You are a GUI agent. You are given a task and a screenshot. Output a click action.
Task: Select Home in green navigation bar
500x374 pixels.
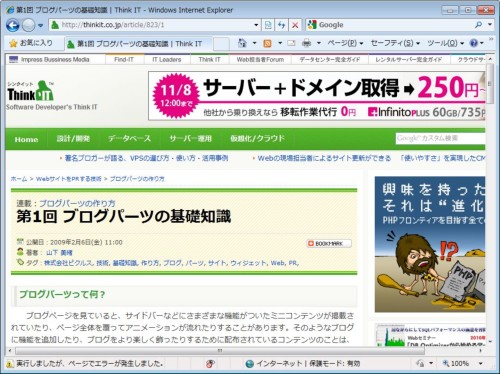26,139
